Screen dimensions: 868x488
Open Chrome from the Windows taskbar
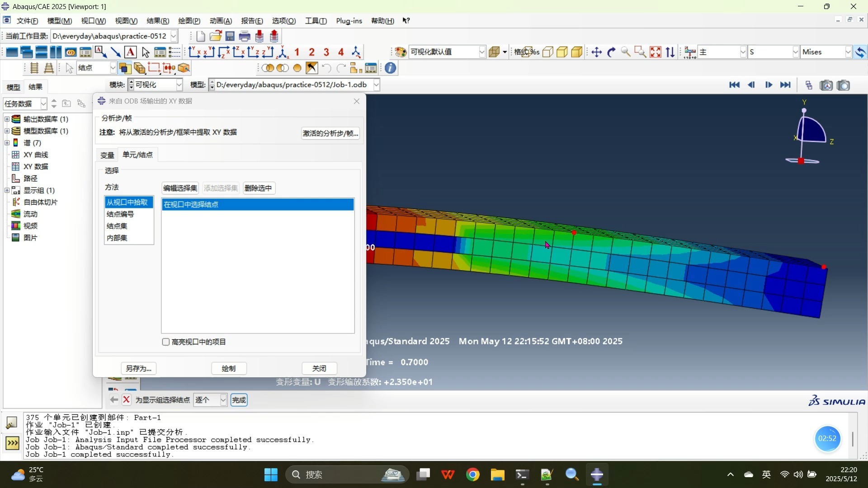[473, 475]
